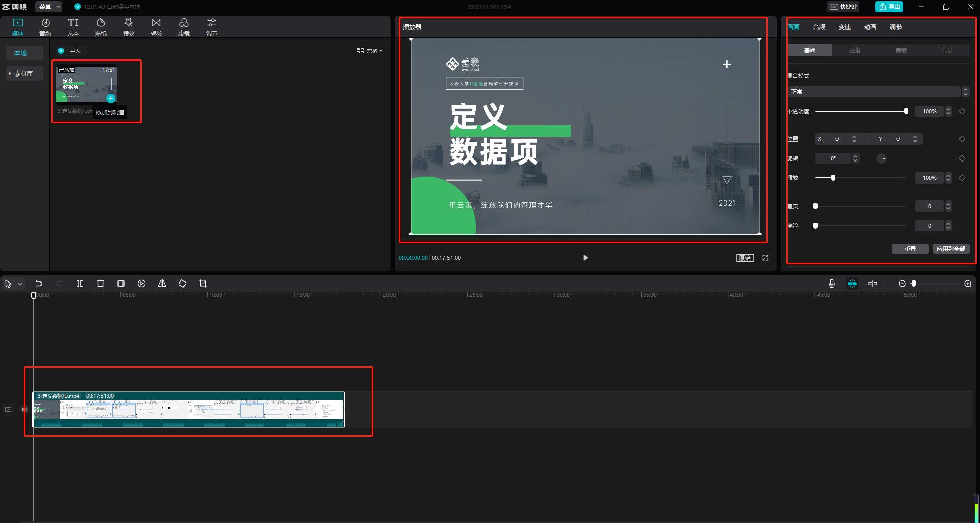The image size is (980, 523).
Task: Switch to the 蒙版 mask tab
Action: coord(901,50)
